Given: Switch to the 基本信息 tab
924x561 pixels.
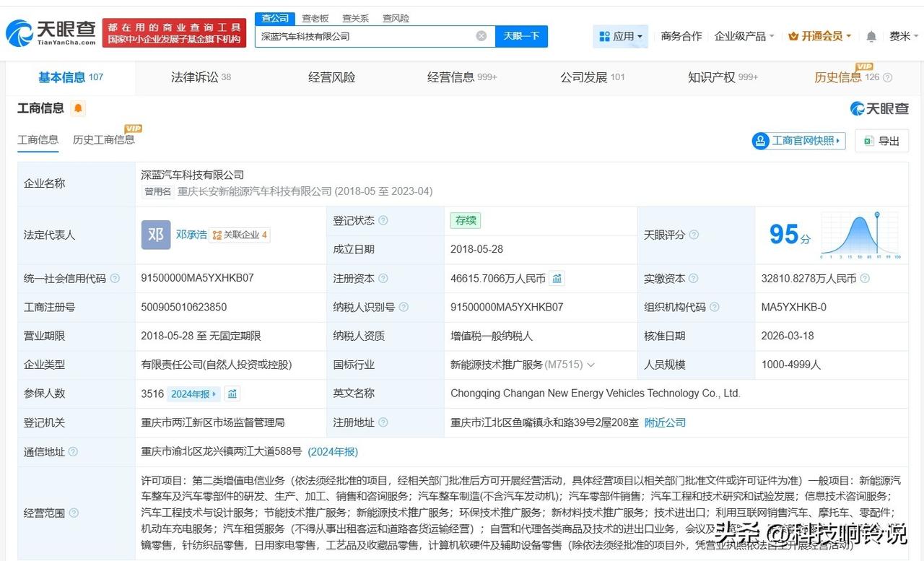Looking at the screenshot, I should (x=71, y=77).
